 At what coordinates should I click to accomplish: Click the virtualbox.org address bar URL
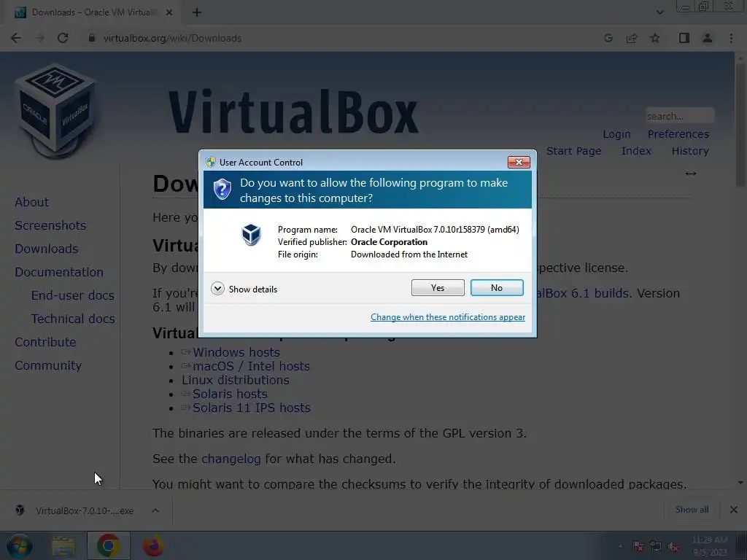(172, 38)
